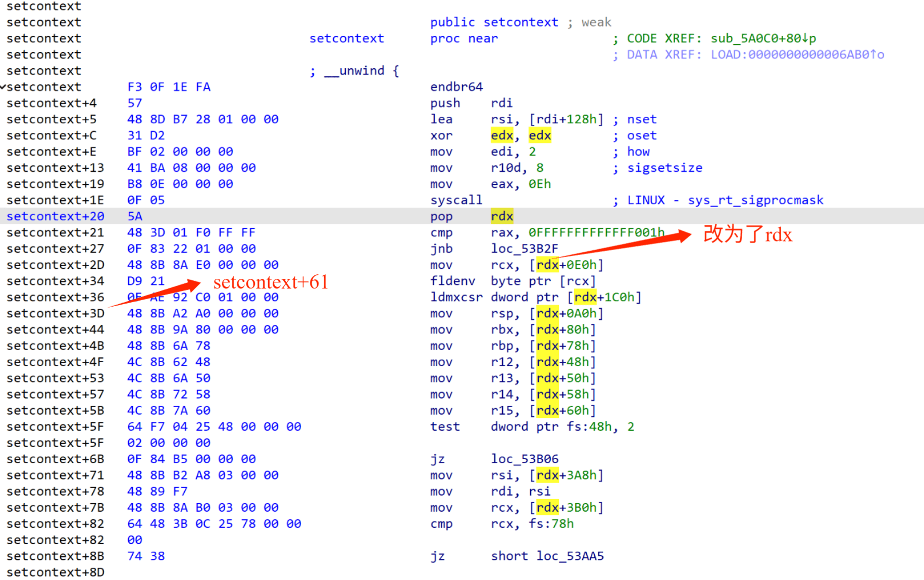Select the fs:48h operand
The width and height of the screenshot is (924, 580).
pyautogui.click(x=589, y=426)
